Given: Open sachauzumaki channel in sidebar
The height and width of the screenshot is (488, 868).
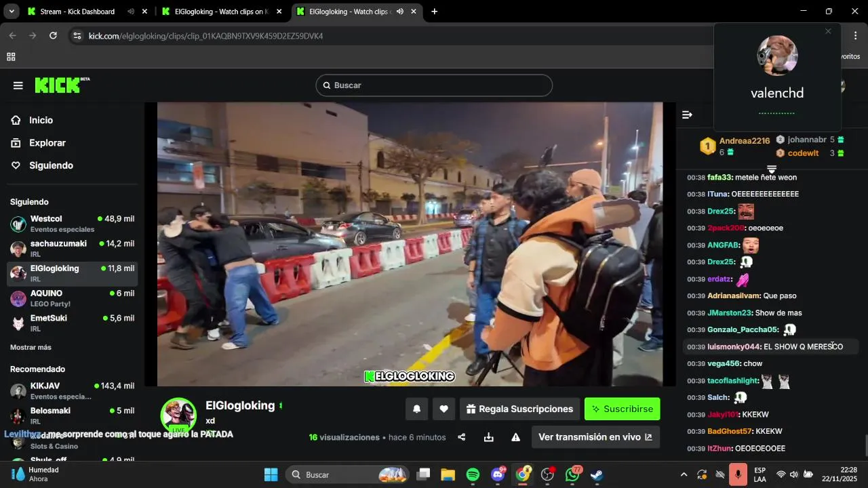Looking at the screenshot, I should pos(72,249).
